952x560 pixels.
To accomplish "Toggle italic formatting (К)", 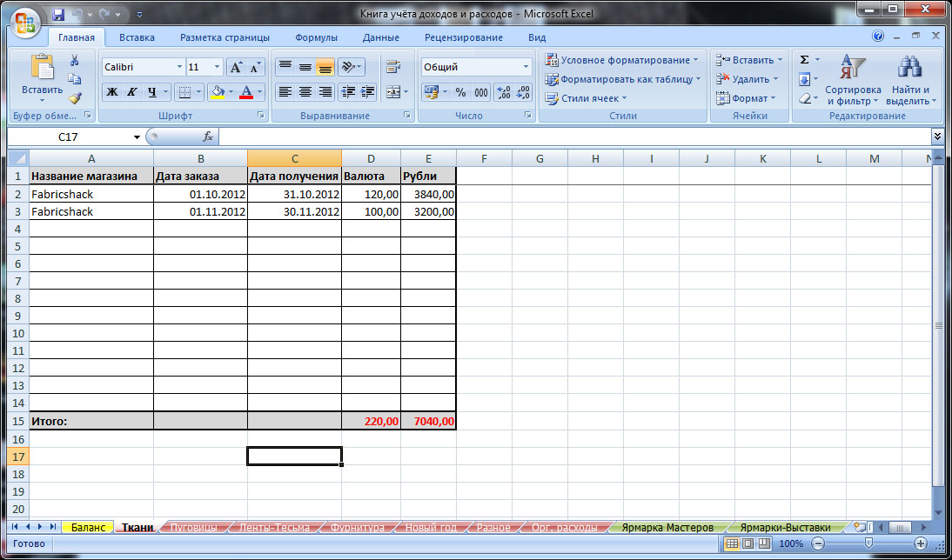I will coord(132,92).
